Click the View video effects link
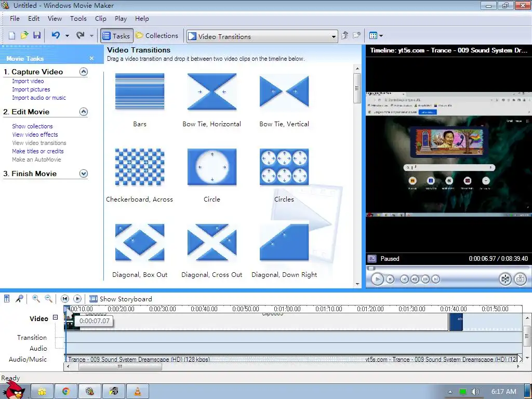This screenshot has width=532, height=399. (x=35, y=135)
